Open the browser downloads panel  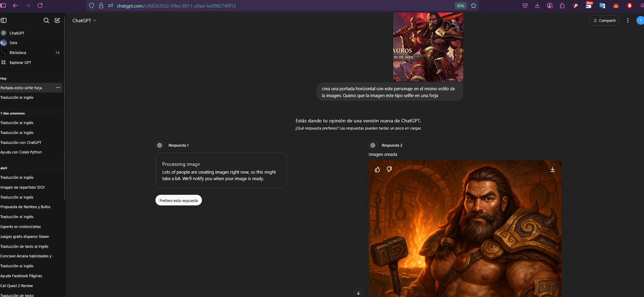537,5
